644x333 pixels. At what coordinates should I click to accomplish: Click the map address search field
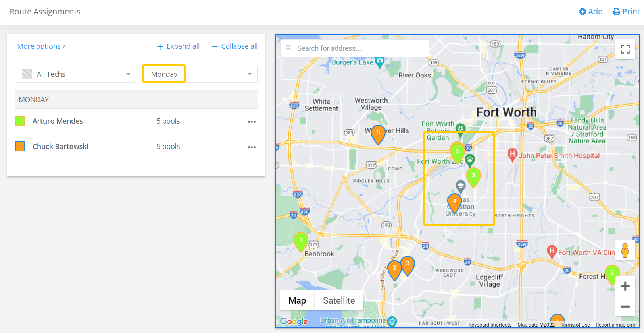(x=354, y=48)
